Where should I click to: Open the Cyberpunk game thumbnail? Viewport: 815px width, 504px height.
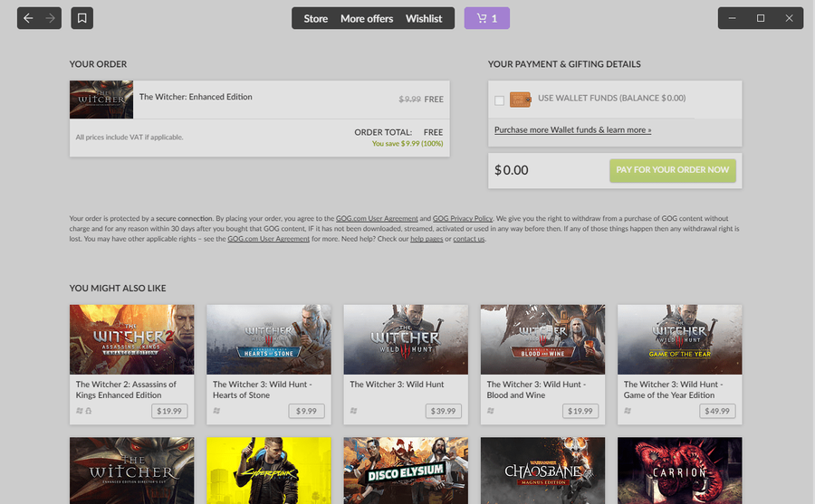(x=268, y=471)
